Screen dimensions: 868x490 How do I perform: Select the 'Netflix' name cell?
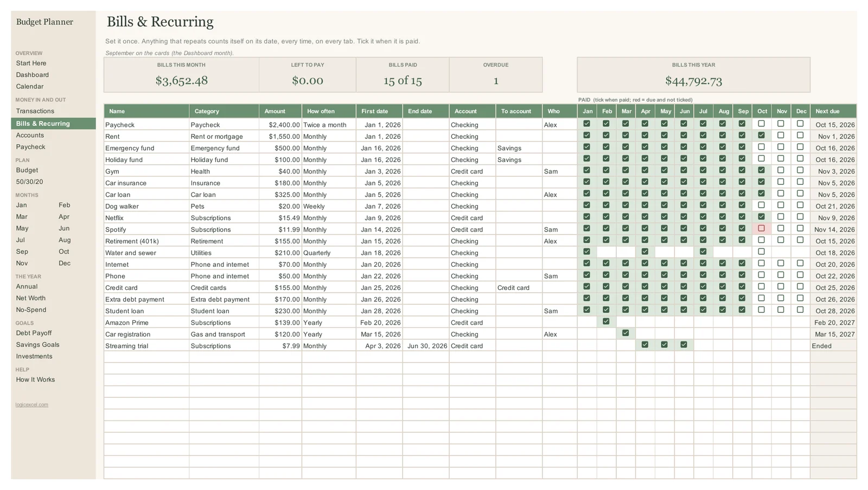click(146, 218)
